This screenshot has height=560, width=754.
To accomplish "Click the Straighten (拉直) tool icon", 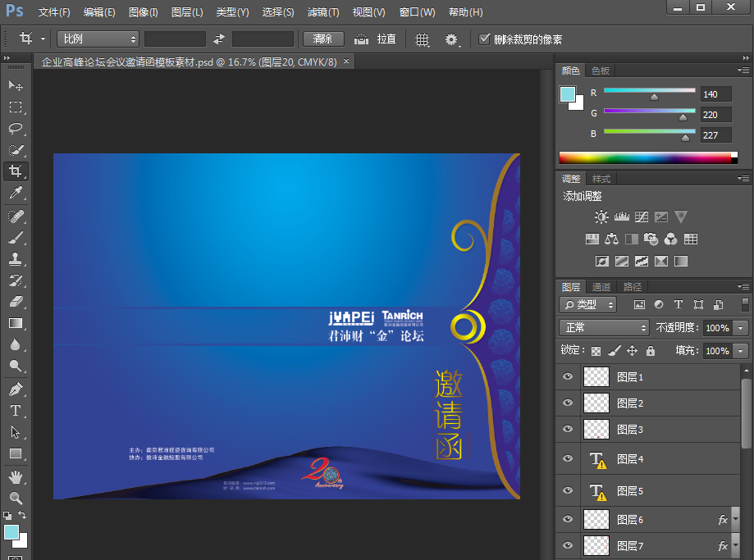I will click(x=361, y=39).
